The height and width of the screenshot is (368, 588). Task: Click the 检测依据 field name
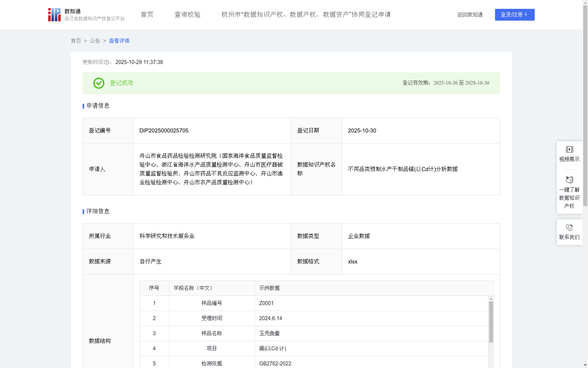(212, 364)
